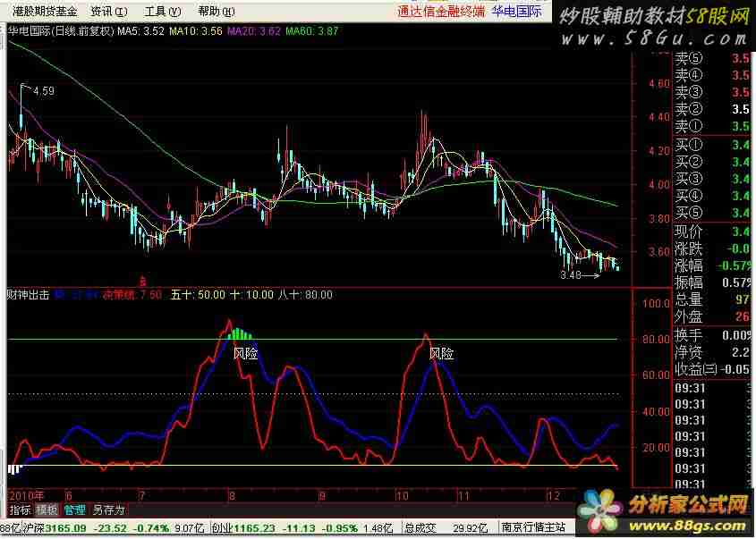Click the 财神出击 indicator name
The height and width of the screenshot is (539, 756).
[x=28, y=295]
